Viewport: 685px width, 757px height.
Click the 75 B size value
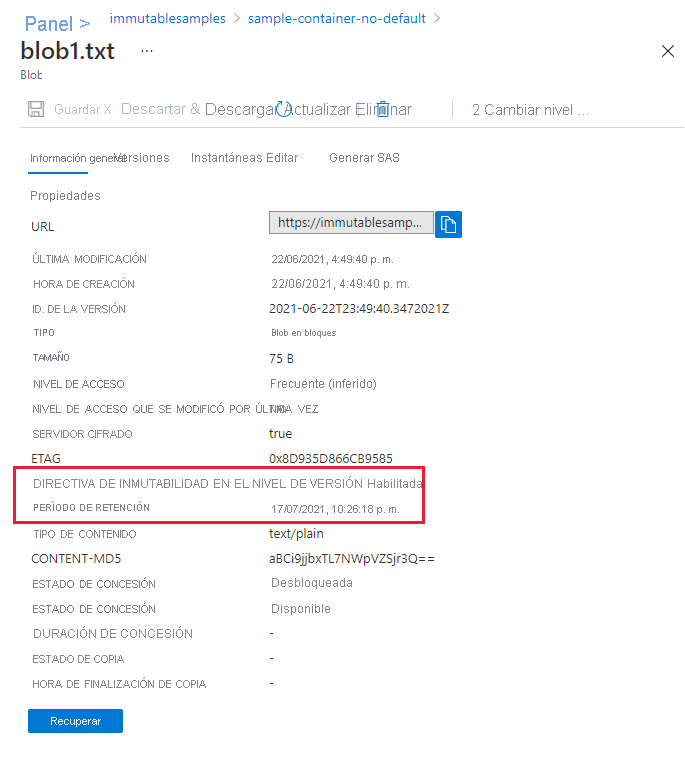281,359
